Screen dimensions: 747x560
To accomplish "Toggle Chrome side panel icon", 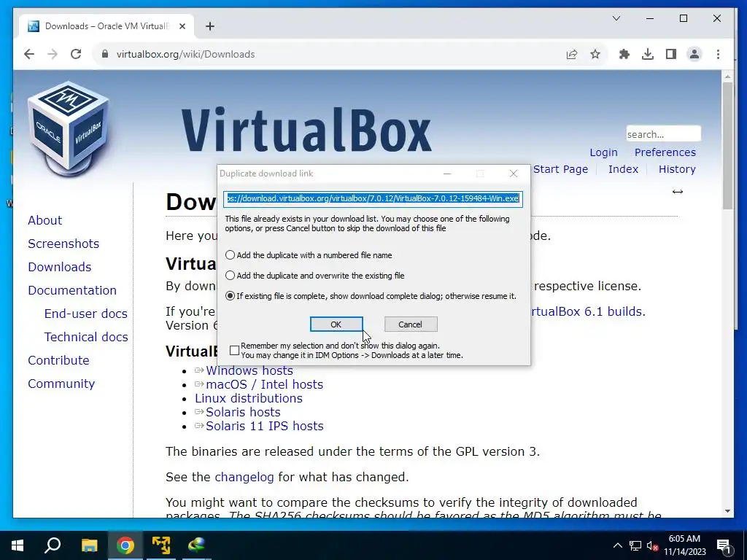I will click(x=671, y=54).
